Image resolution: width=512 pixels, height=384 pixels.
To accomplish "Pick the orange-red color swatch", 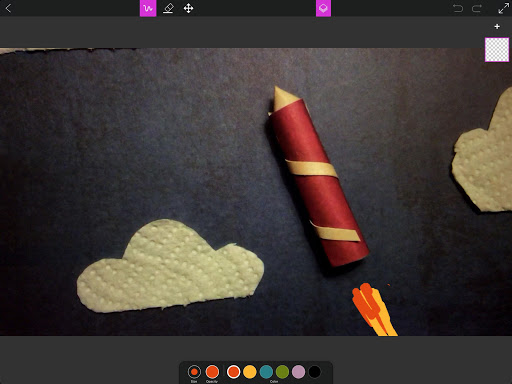I will coord(233,372).
